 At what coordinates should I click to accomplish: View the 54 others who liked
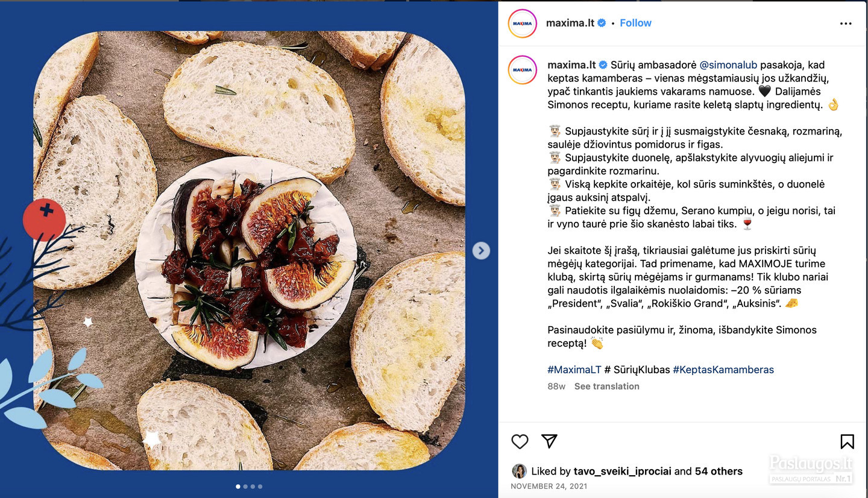(719, 471)
